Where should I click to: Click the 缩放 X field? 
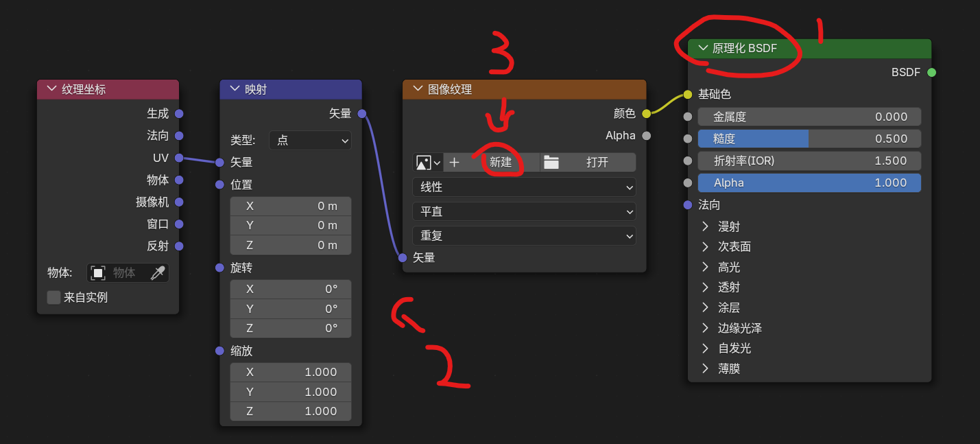pyautogui.click(x=291, y=372)
